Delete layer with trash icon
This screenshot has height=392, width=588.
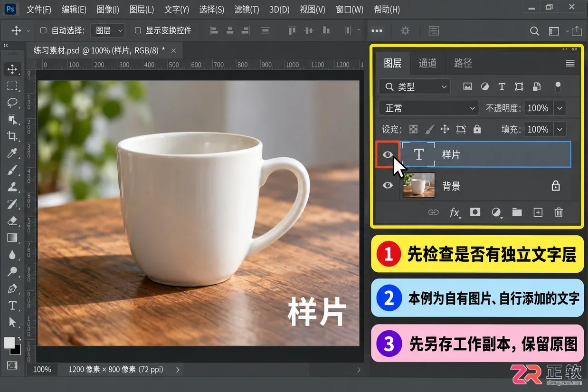coord(559,212)
